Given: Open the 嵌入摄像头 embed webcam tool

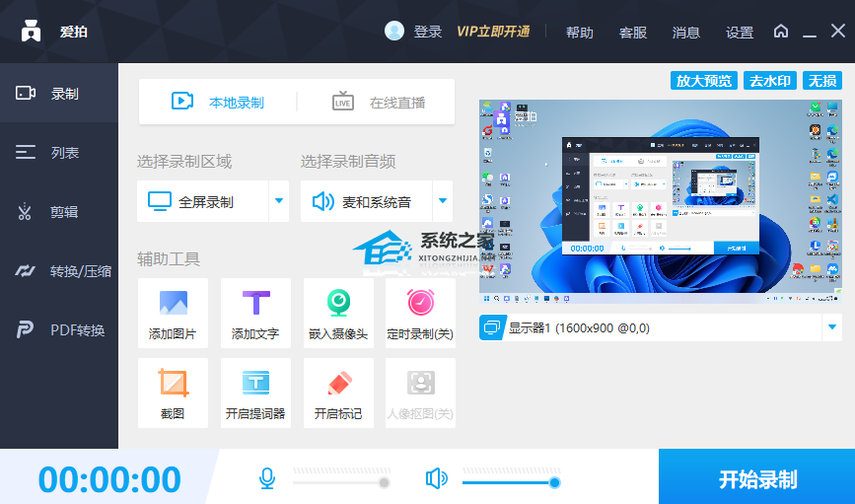Looking at the screenshot, I should click(338, 313).
